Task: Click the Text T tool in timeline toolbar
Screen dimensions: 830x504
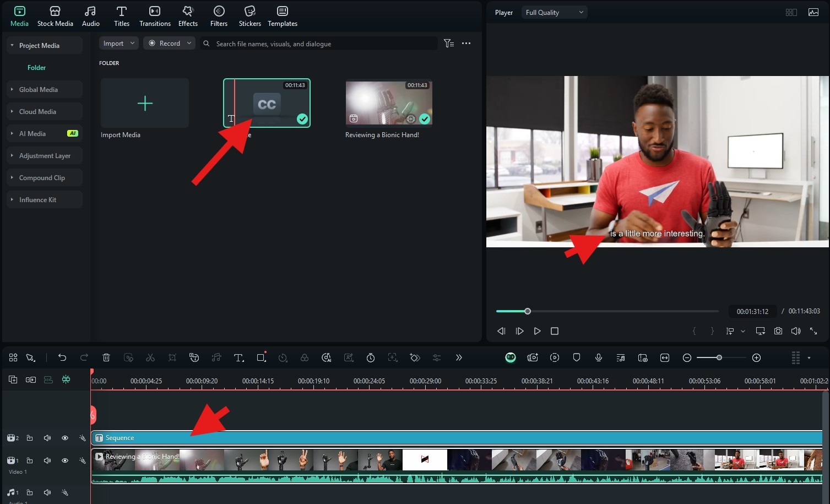Action: click(238, 357)
